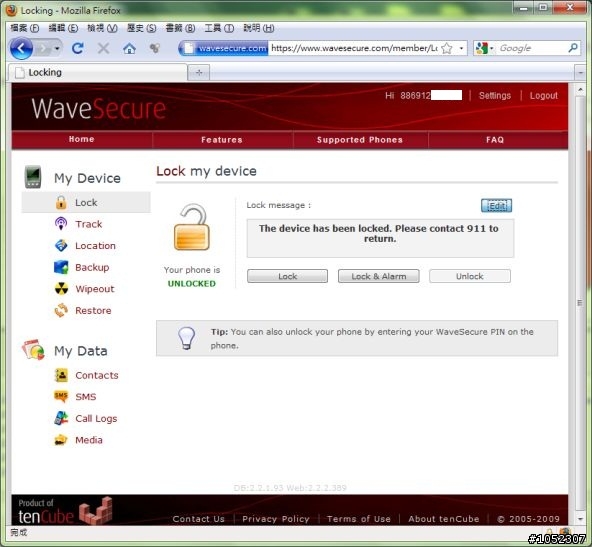Click the SMS speech bubble icon
The height and width of the screenshot is (547, 592).
coord(61,396)
